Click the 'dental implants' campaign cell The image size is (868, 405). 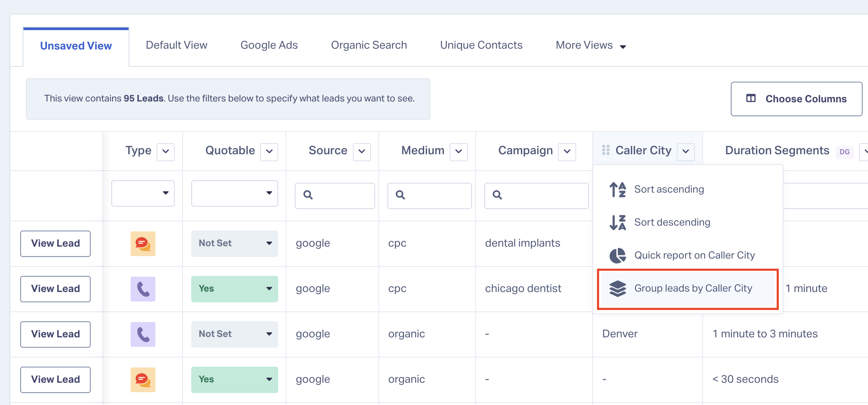[523, 243]
